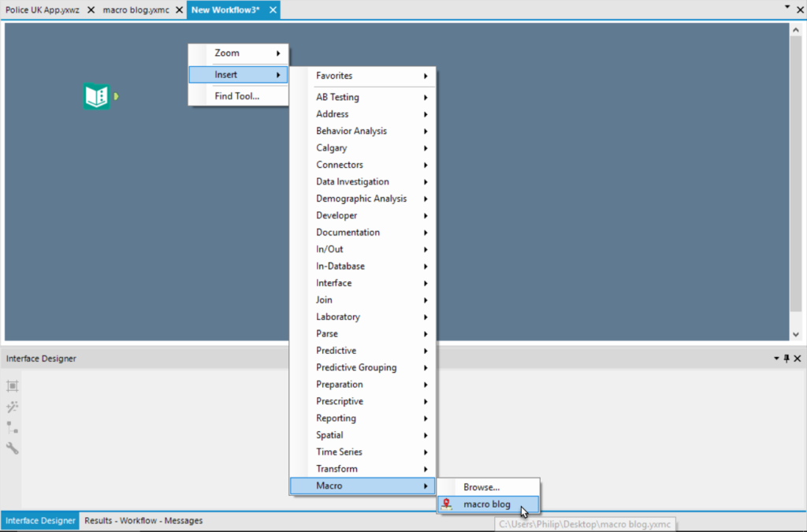807x532 pixels.
Task: Open the Predictive submenu
Action: point(363,351)
